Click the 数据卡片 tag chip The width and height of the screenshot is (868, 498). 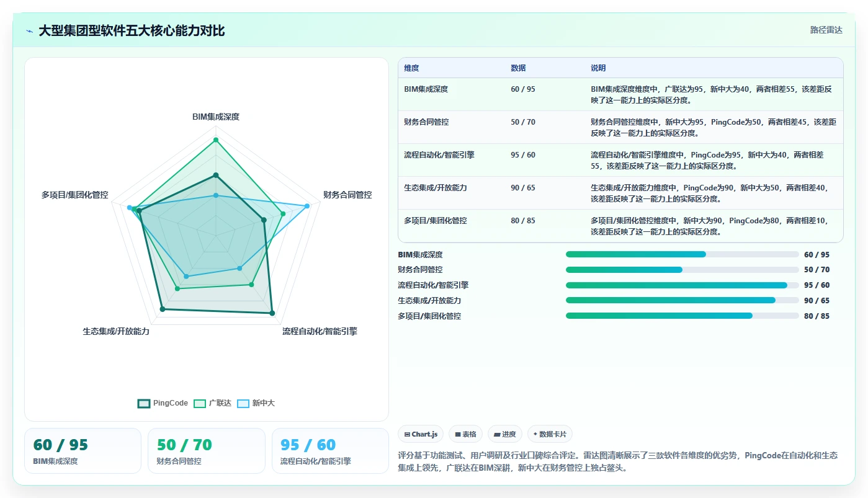[550, 434]
